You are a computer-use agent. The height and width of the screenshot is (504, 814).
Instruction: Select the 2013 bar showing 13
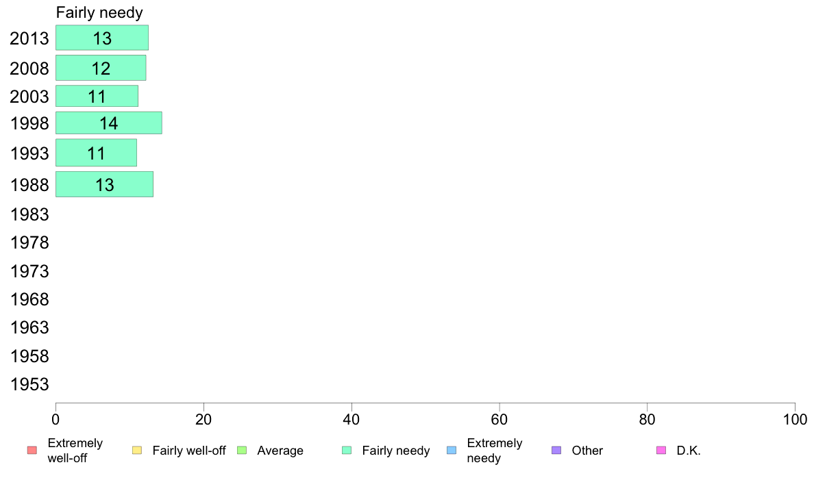102,38
